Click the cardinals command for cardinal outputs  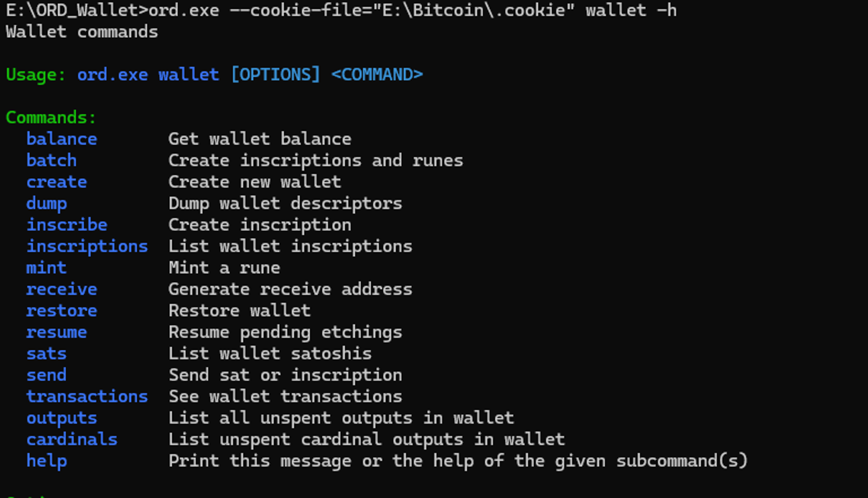tap(72, 439)
